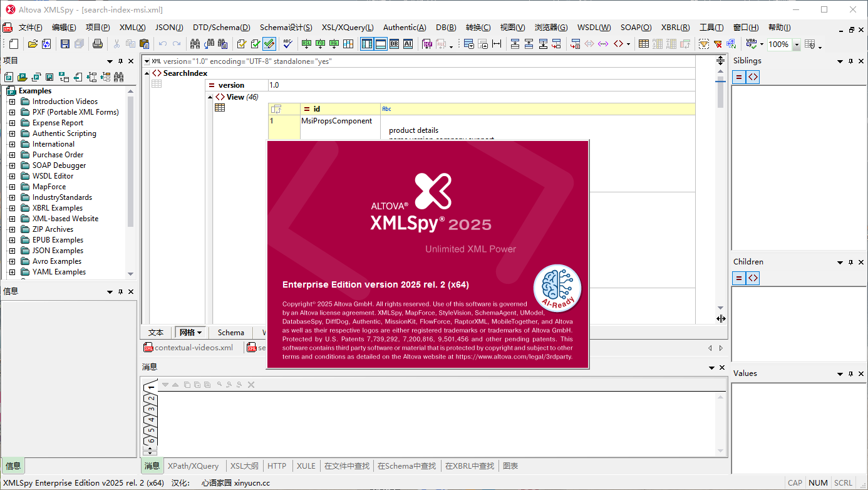868x490 pixels.
Task: Expand the Introduction Videos folder
Action: coord(12,102)
